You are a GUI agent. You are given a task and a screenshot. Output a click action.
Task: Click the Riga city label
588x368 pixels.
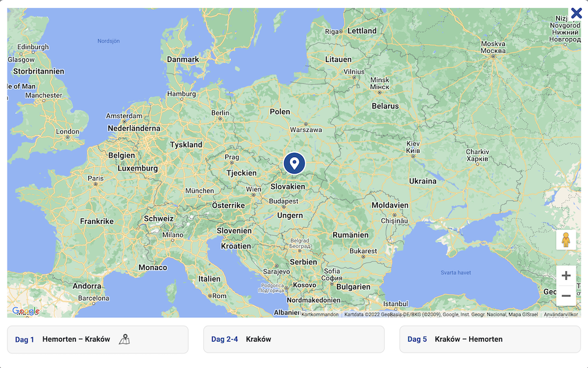tap(331, 31)
